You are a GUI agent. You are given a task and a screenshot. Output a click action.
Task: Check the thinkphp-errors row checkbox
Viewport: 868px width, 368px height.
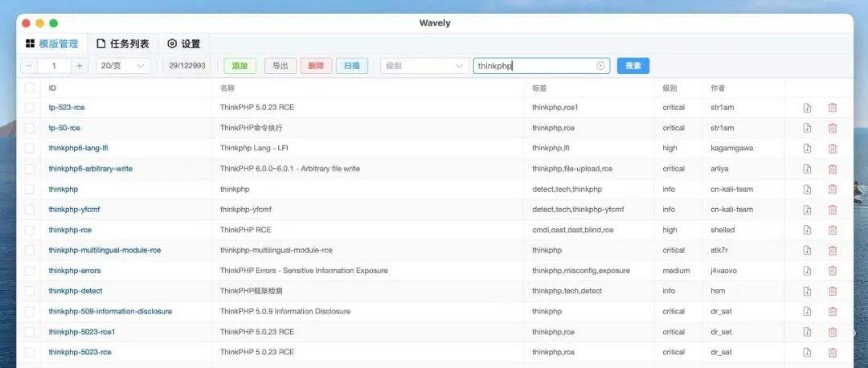30,271
